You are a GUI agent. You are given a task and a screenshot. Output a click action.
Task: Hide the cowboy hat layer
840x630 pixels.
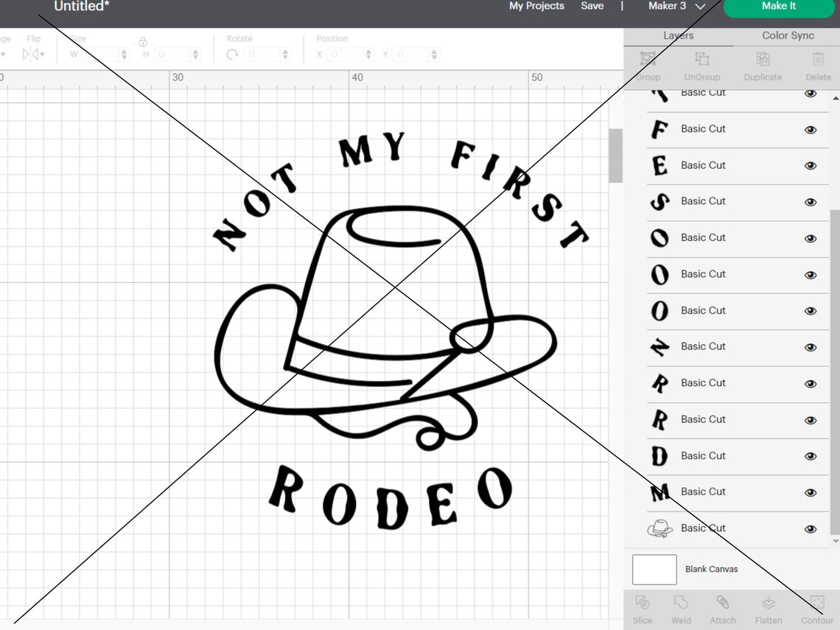(811, 528)
